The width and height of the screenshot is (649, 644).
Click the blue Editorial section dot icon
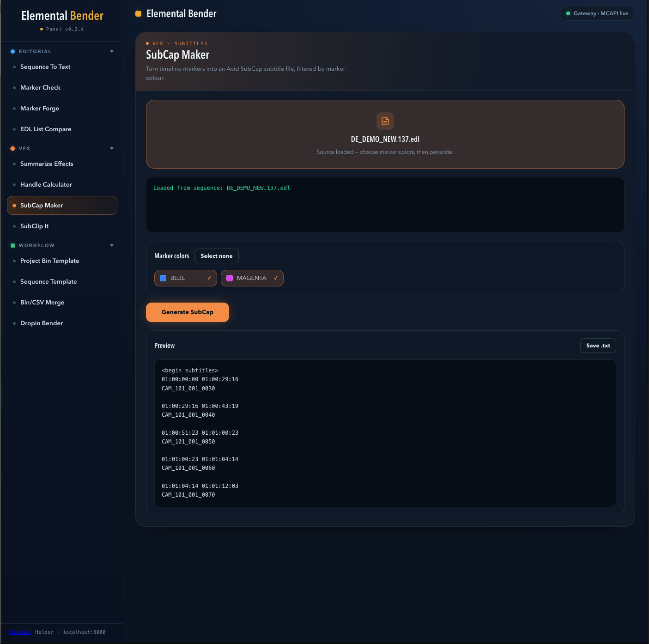click(13, 51)
